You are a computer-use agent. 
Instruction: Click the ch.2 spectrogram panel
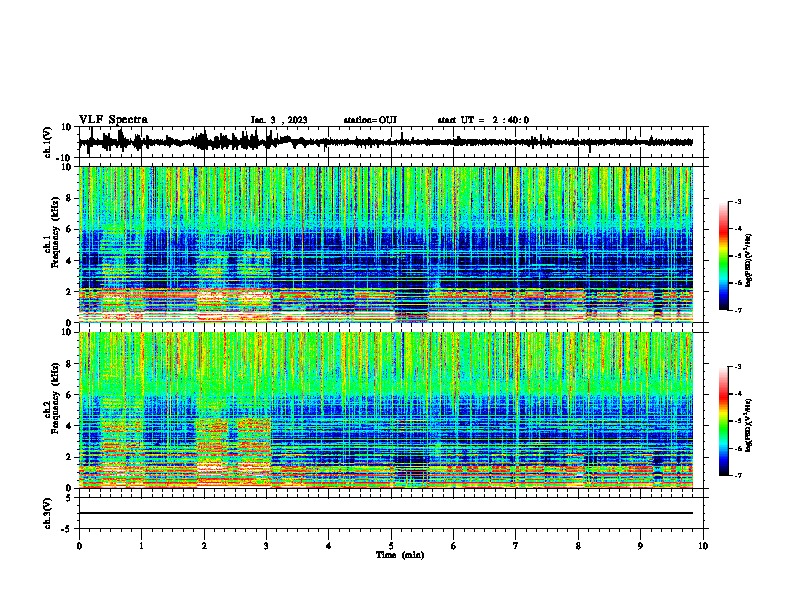[386, 410]
